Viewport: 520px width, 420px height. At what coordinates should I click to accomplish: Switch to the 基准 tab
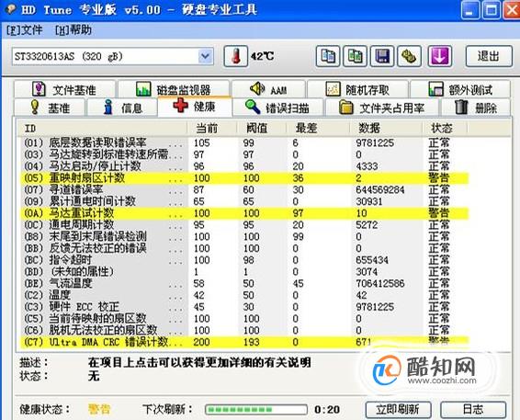click(50, 108)
